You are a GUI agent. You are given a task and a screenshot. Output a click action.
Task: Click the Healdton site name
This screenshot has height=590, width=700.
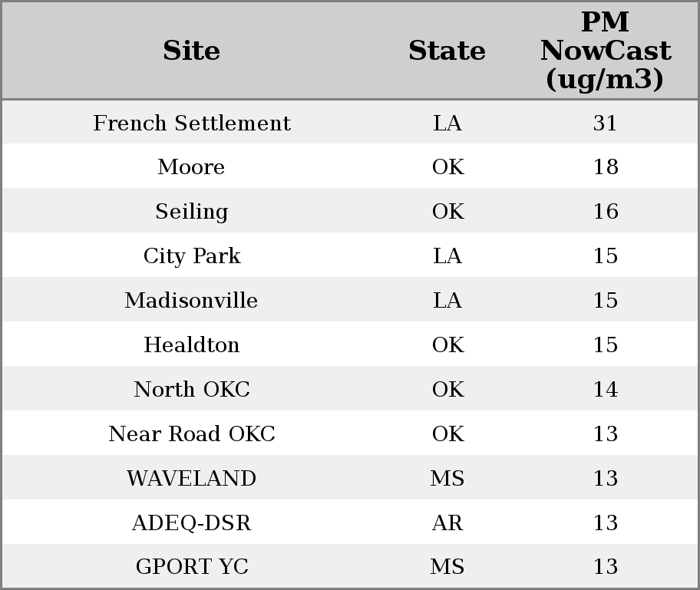pos(191,345)
